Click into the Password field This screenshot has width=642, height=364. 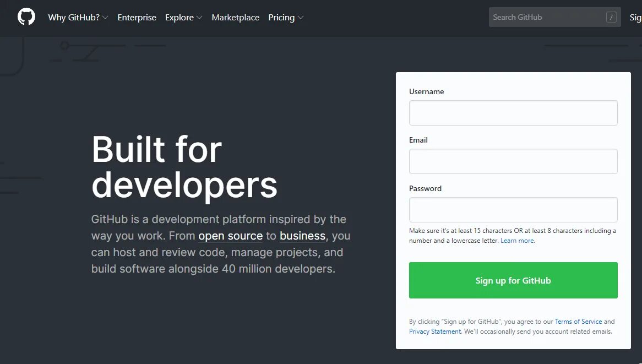[513, 210]
